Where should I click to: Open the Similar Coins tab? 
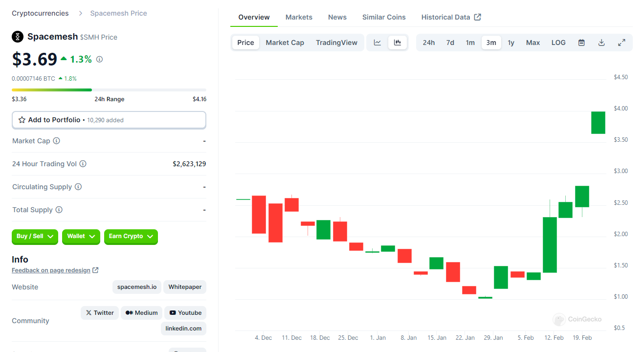coord(384,17)
